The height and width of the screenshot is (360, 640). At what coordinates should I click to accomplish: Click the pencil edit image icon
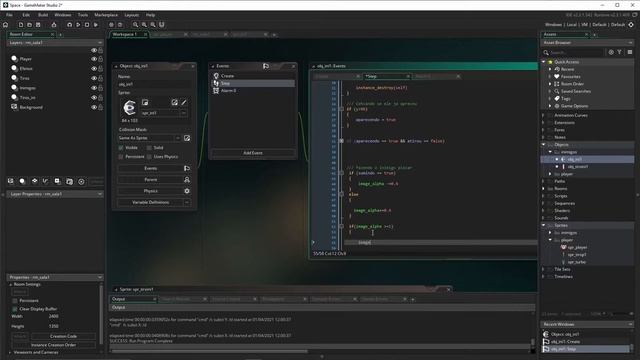[184, 102]
